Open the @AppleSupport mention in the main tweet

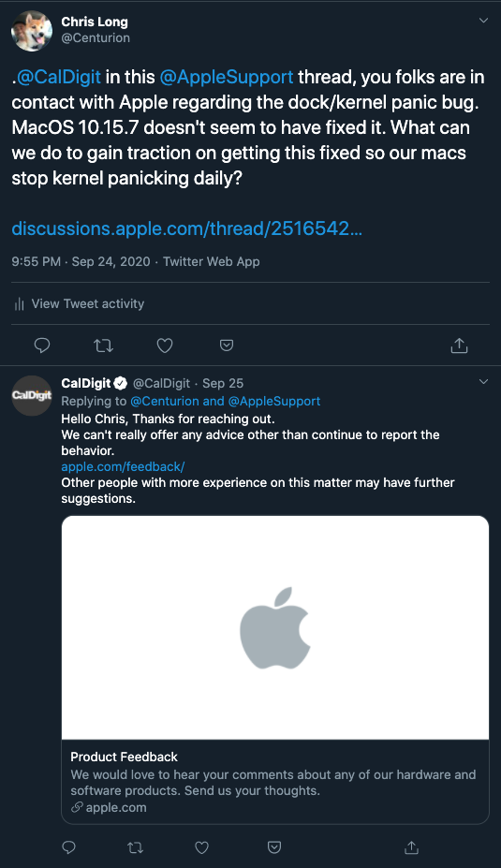coord(227,77)
